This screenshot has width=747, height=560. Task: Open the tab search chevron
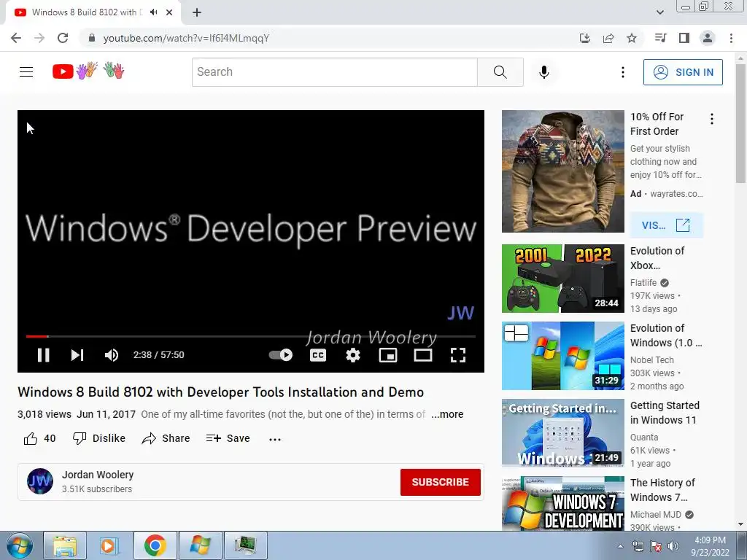[659, 12]
